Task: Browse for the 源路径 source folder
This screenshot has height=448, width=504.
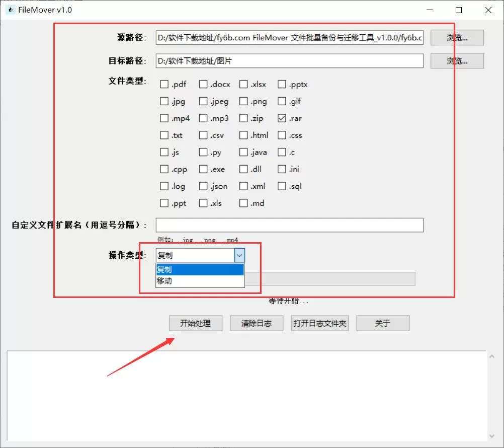Action: (457, 38)
